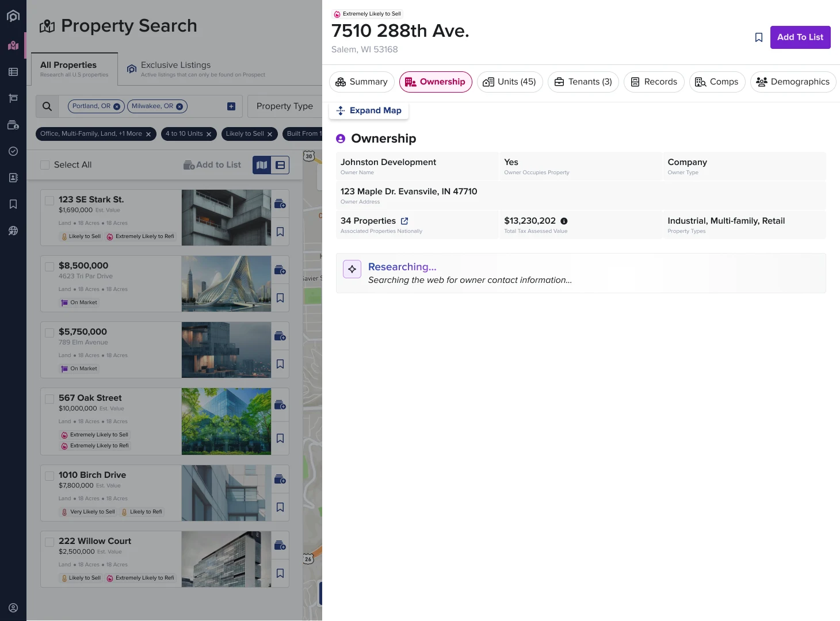Click Add to List above results
This screenshot has height=621, width=840.
point(212,165)
